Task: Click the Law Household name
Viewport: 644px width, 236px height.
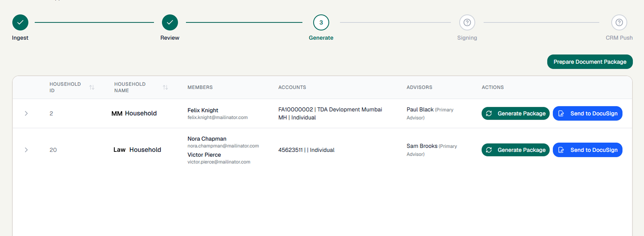Action: tap(137, 150)
